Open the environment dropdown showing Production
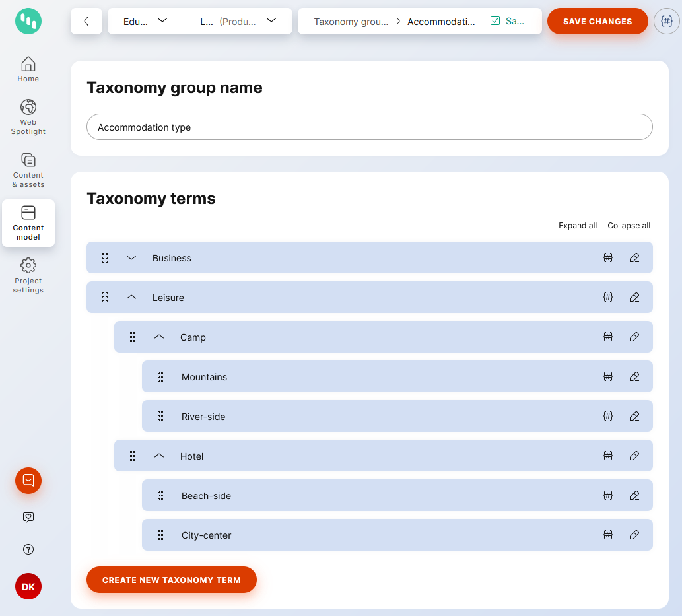682x616 pixels. point(238,21)
